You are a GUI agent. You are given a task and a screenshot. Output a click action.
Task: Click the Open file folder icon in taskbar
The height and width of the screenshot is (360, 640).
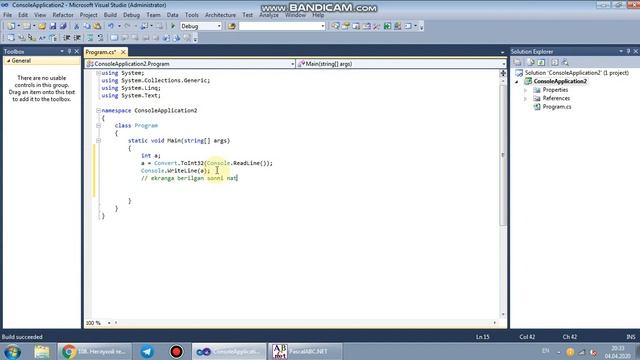pos(42,351)
